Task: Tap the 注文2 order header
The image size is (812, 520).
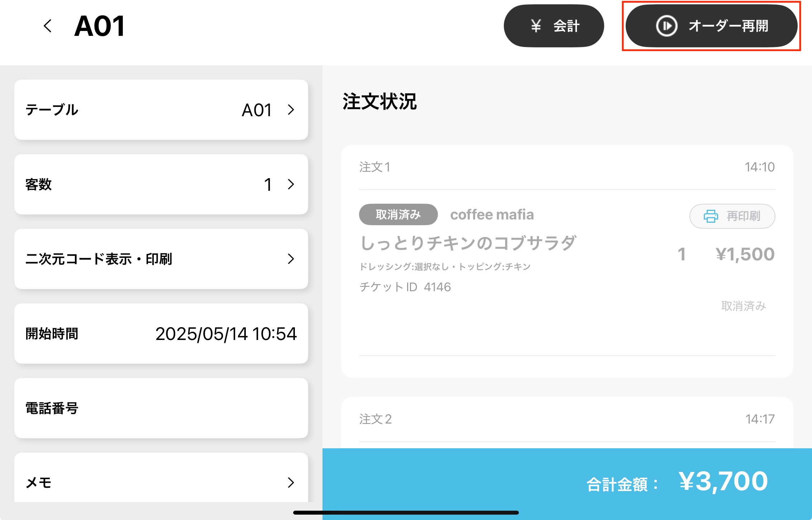Action: pos(376,419)
